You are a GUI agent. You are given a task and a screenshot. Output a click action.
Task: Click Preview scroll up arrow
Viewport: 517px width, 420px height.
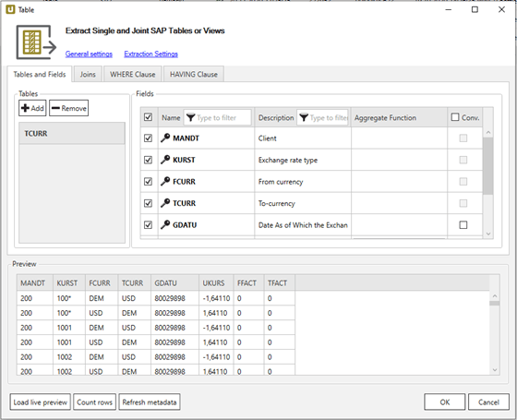tap(495, 296)
